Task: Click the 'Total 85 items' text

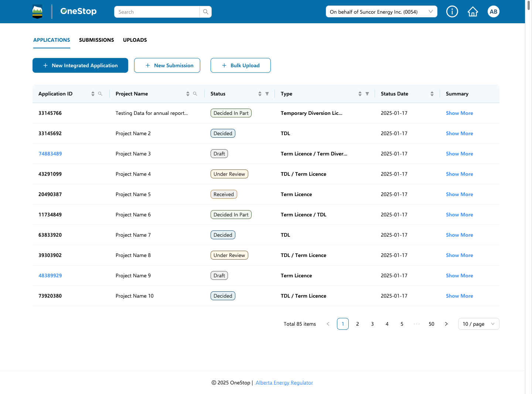Action: pyautogui.click(x=300, y=324)
